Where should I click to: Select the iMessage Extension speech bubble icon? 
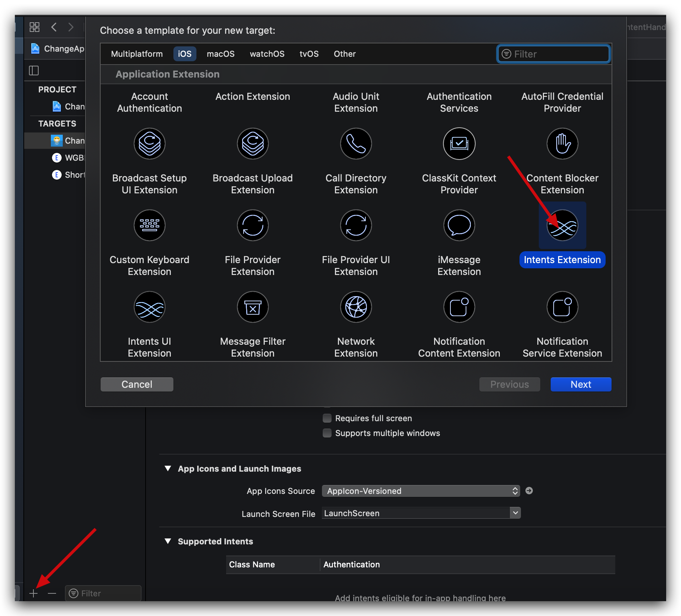pyautogui.click(x=459, y=225)
